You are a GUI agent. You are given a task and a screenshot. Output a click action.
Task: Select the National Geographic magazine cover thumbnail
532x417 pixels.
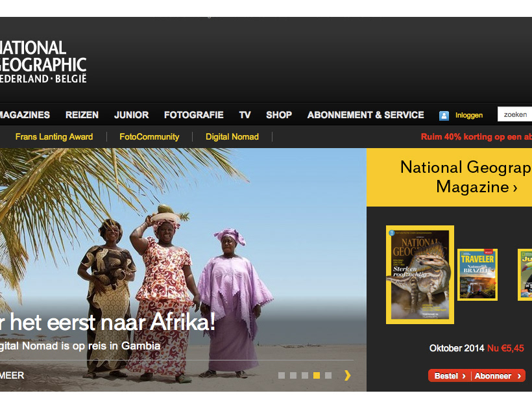pos(420,275)
